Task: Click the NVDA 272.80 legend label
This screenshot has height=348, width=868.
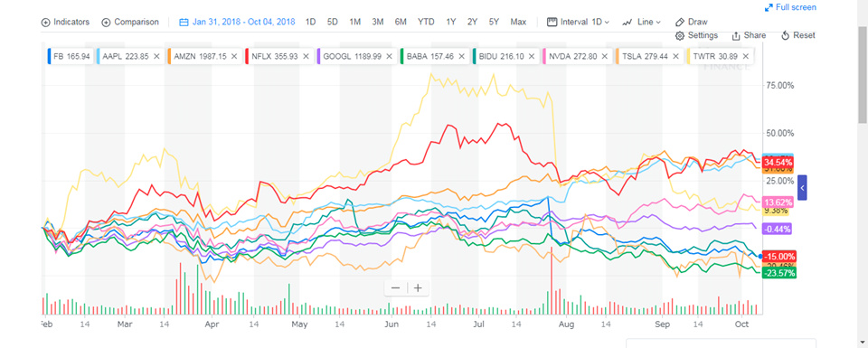Action: (x=573, y=56)
